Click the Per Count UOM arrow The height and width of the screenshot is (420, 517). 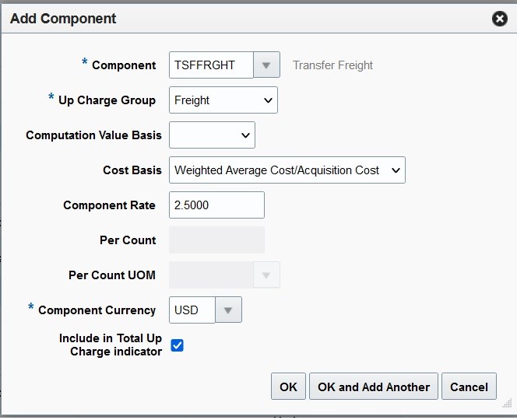pos(266,275)
